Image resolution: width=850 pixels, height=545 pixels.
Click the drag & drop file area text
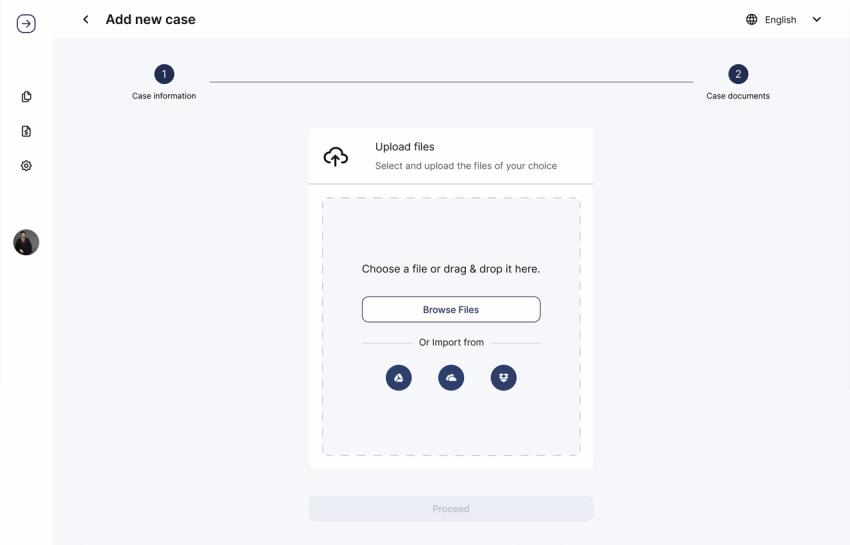[x=451, y=269]
